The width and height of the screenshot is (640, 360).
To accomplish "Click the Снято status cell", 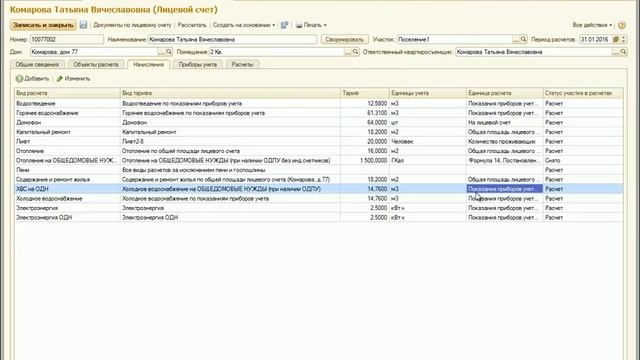I will coord(583,160).
